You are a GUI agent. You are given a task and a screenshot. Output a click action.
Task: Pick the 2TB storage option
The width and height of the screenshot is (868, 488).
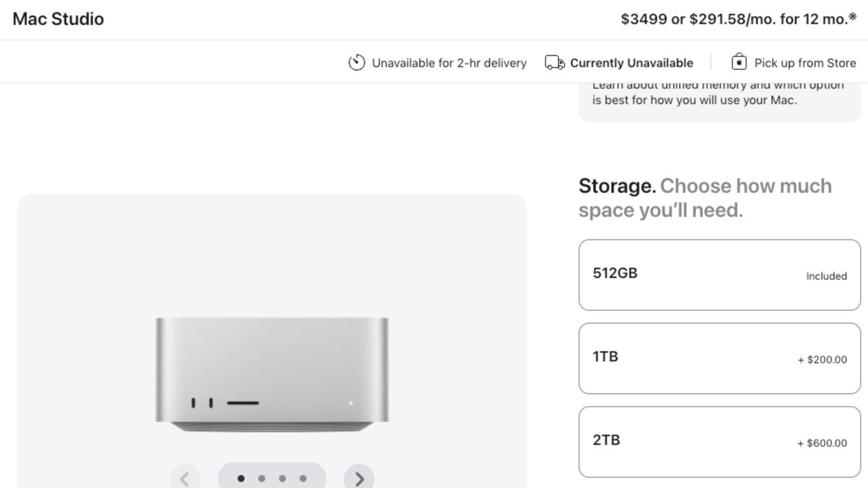pyautogui.click(x=719, y=442)
